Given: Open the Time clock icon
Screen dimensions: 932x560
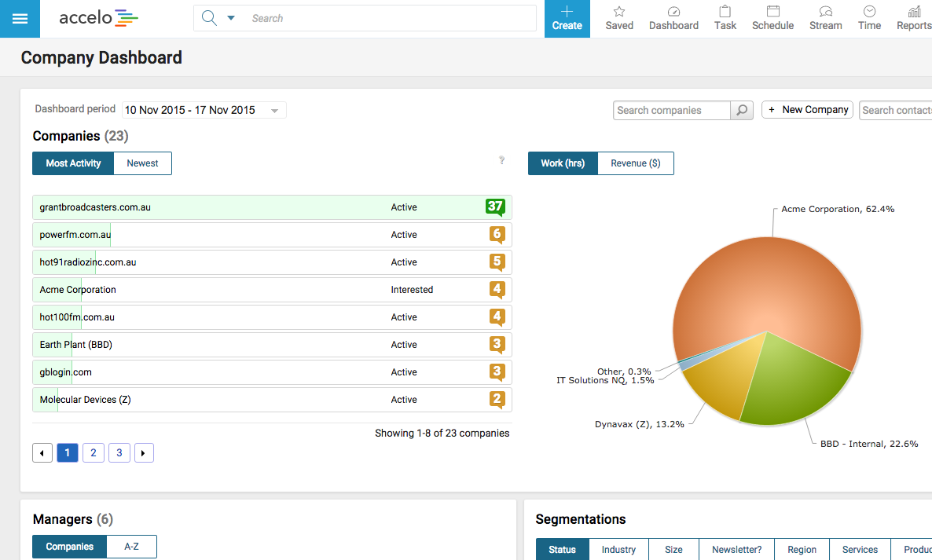Looking at the screenshot, I should (x=869, y=18).
